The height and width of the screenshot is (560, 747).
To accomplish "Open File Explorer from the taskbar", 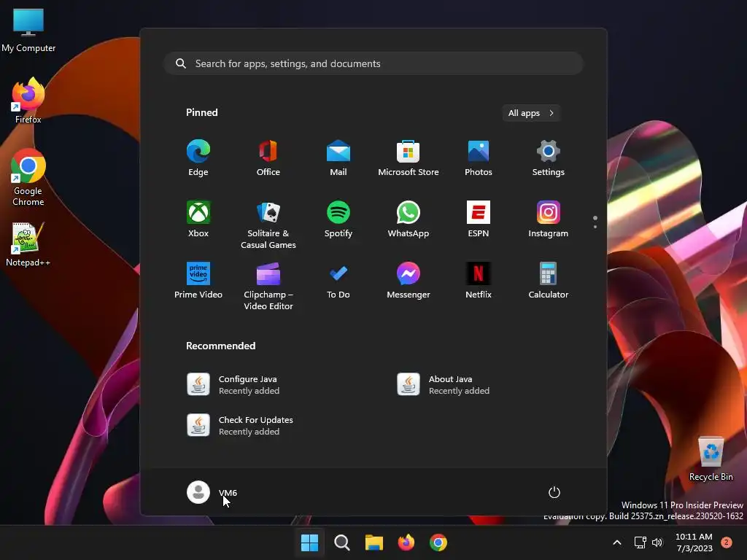I will [374, 542].
